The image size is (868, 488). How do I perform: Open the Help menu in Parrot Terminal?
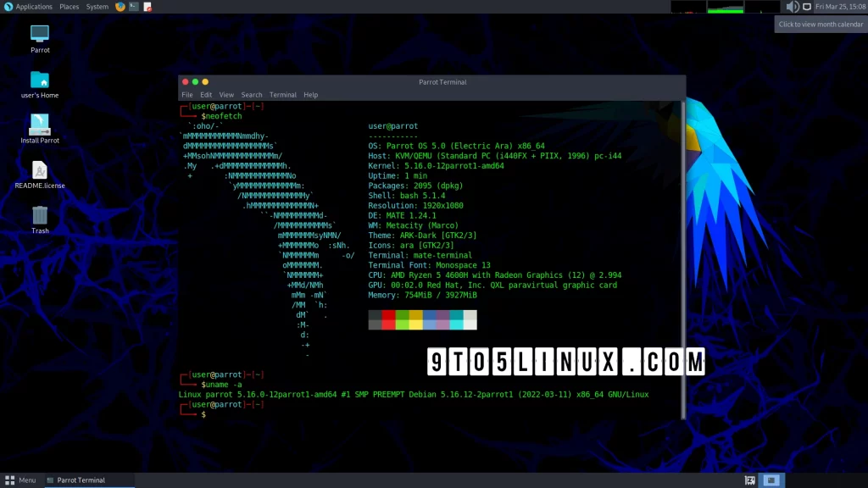point(311,95)
